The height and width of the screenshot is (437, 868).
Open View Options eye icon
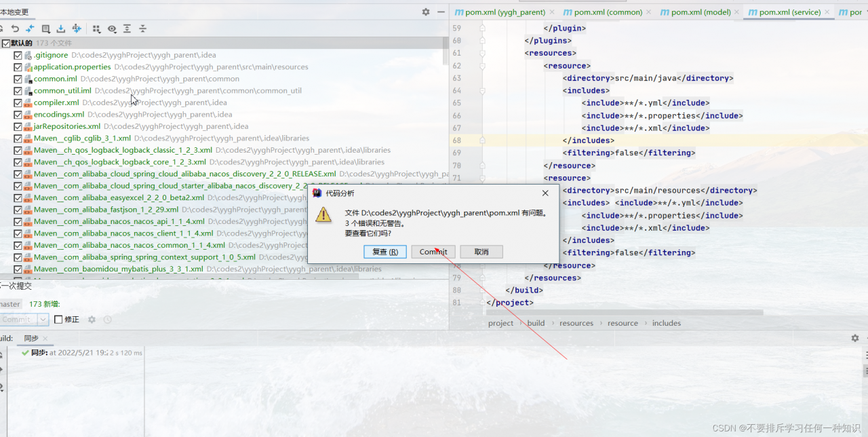point(112,28)
